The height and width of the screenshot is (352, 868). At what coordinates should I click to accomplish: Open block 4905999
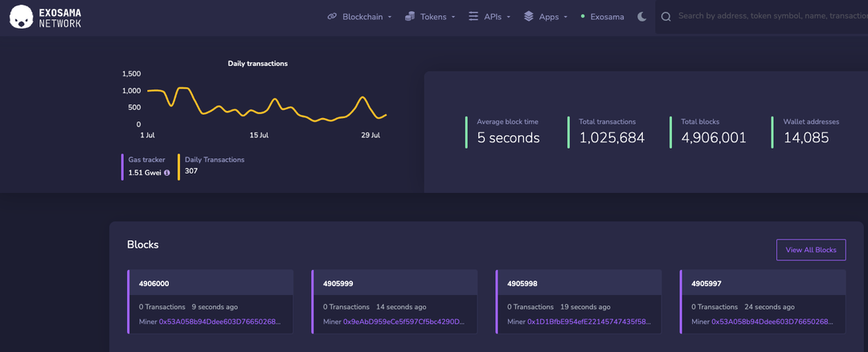(x=338, y=284)
